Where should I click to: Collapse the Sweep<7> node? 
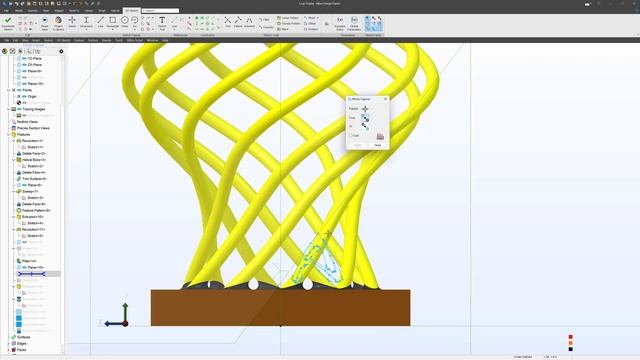tap(13, 191)
